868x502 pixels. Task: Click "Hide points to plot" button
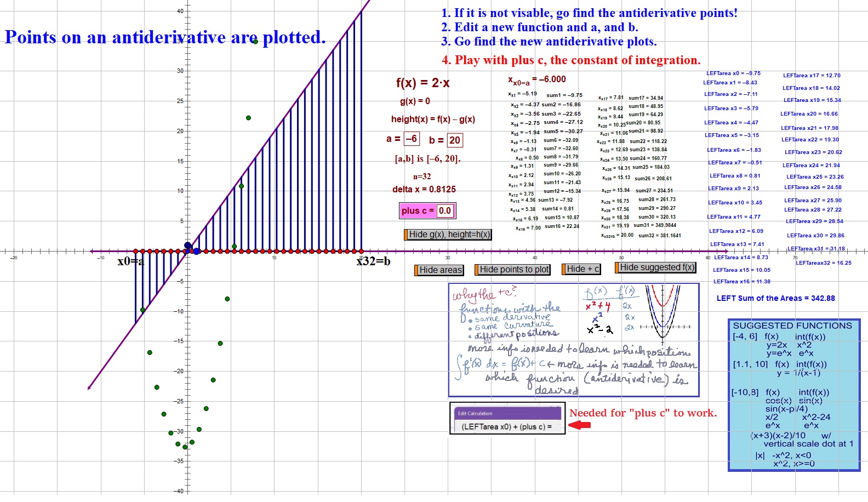coord(512,270)
